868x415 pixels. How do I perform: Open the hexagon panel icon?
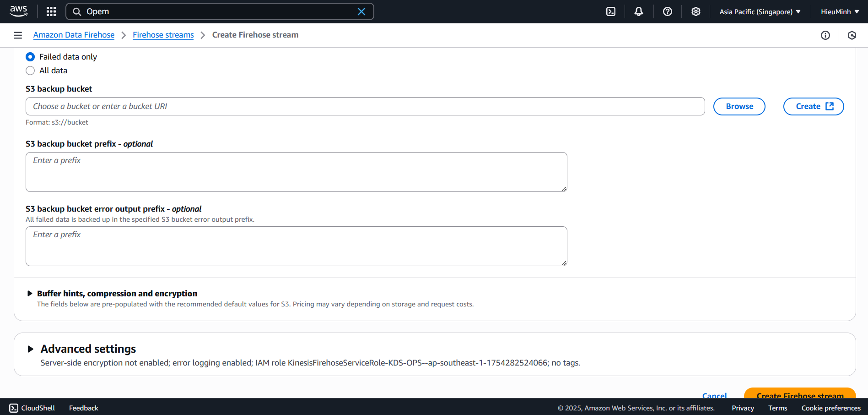[x=852, y=35]
